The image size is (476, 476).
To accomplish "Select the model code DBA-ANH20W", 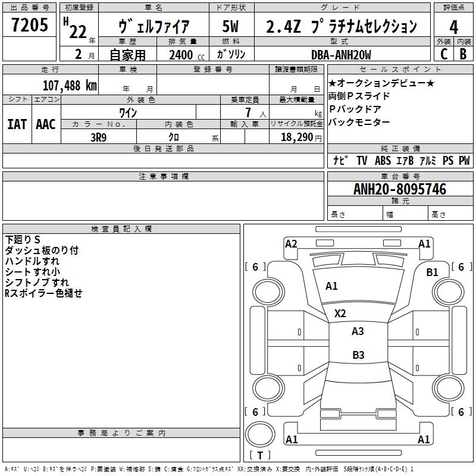I will pos(341,55).
